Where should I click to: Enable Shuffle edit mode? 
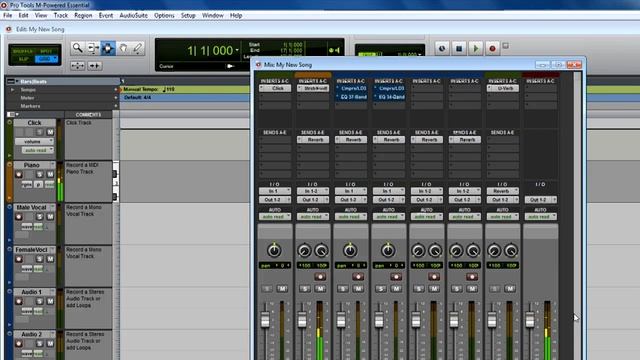coord(22,51)
